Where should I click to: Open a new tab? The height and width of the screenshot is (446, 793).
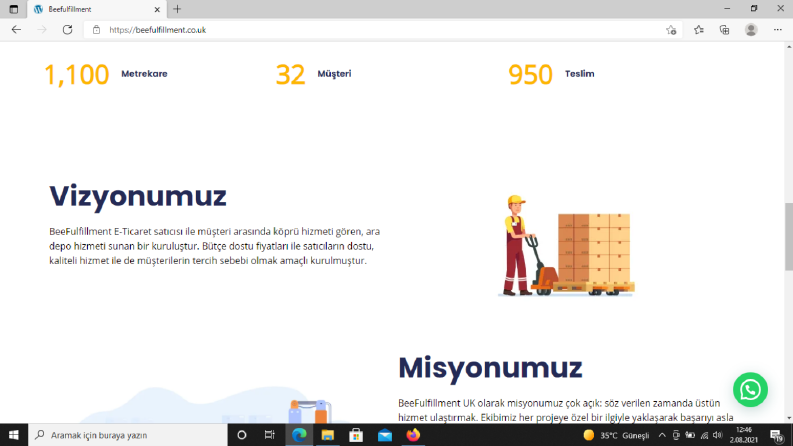[177, 9]
